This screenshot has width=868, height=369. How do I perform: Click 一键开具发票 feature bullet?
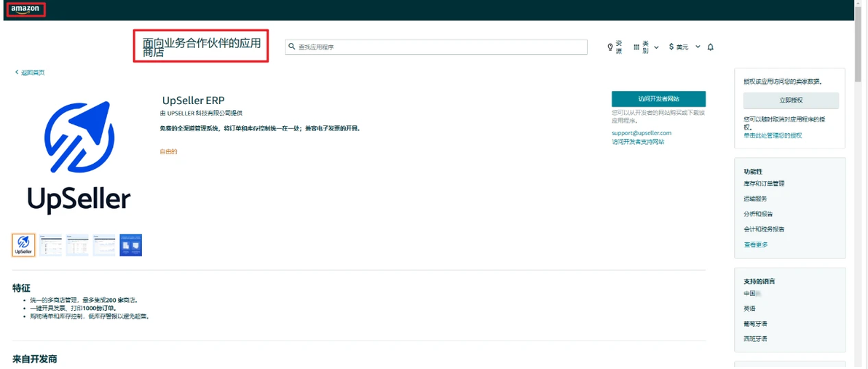pyautogui.click(x=72, y=308)
